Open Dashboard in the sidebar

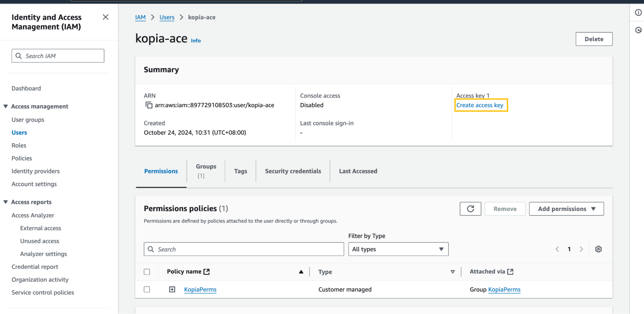[x=26, y=88]
